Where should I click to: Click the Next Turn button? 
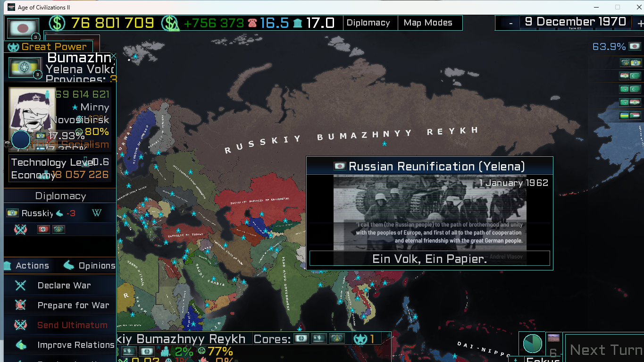(605, 350)
